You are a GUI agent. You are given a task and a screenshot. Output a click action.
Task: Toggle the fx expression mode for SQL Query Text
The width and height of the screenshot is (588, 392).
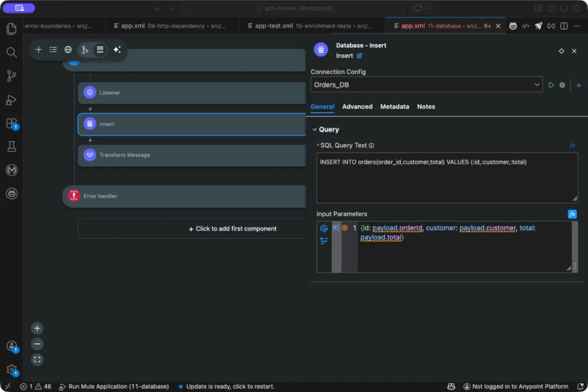click(x=572, y=145)
